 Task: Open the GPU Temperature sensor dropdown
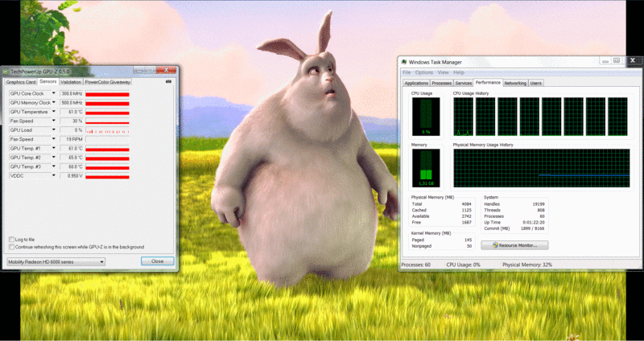[53, 112]
